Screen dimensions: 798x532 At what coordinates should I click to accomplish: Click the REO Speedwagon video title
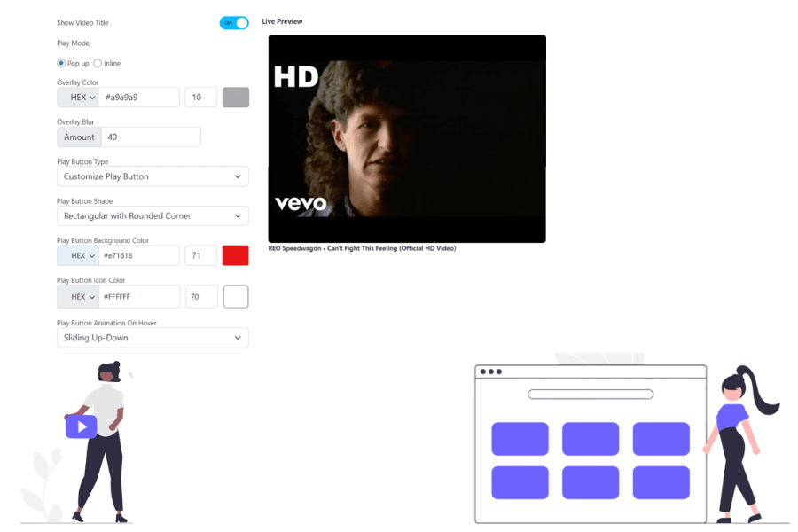click(362, 248)
